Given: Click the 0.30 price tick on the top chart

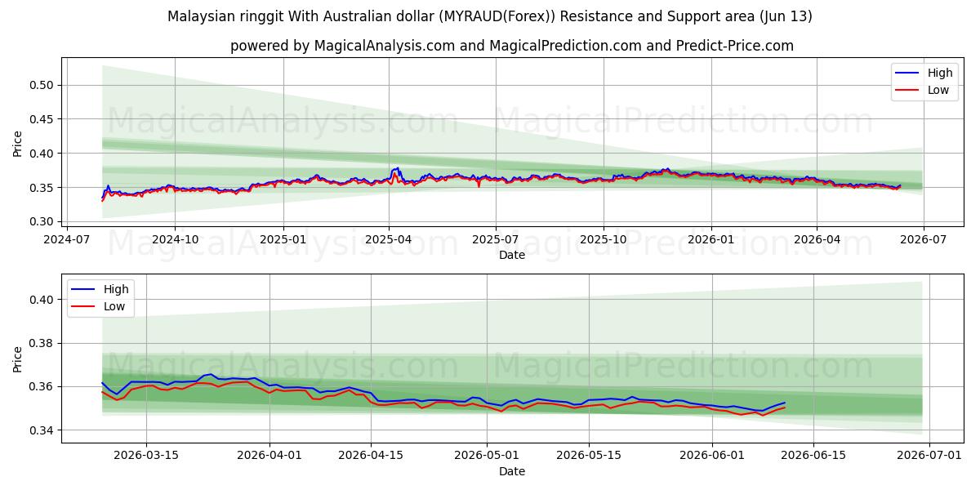Looking at the screenshot, I should [42, 222].
